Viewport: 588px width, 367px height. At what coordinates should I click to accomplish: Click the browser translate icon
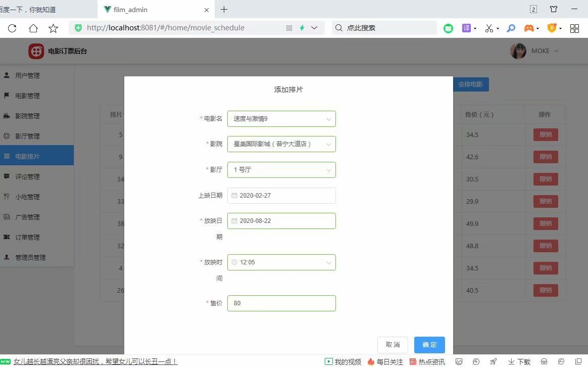click(x=466, y=28)
